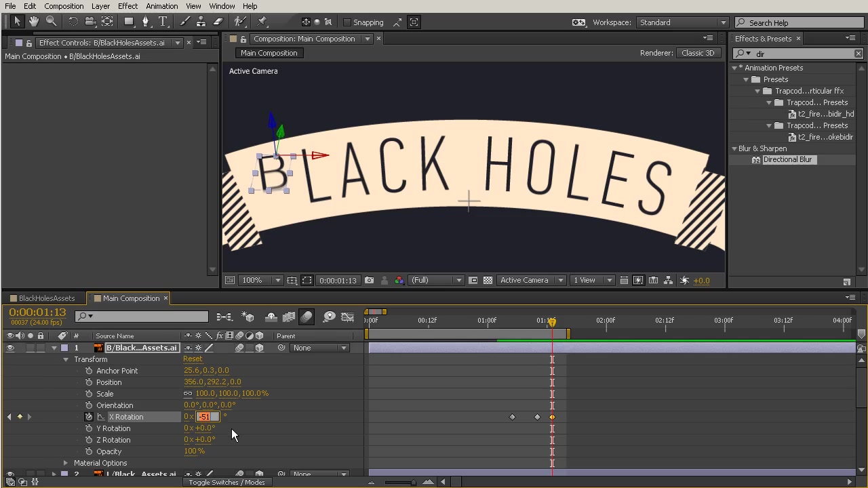Viewport: 868px width, 488px height.
Task: Toggle the transparency grid icon in viewer
Action: point(488,280)
